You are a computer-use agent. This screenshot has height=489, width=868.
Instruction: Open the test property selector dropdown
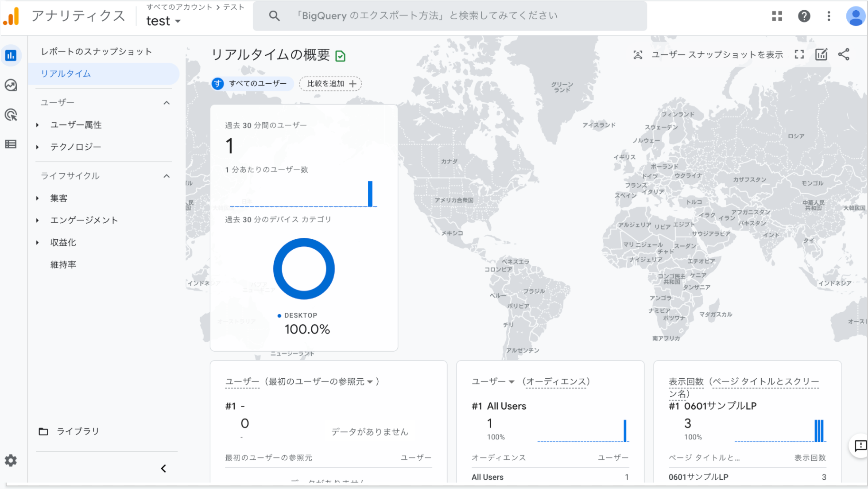pos(163,21)
